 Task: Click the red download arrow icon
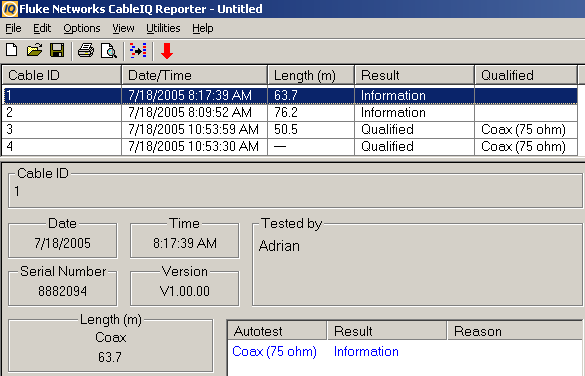[167, 51]
